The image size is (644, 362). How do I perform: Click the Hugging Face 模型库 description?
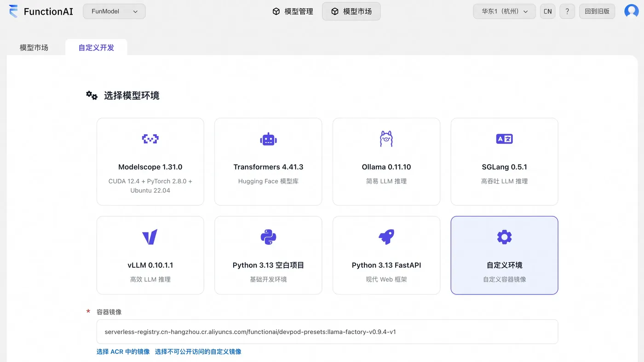pyautogui.click(x=268, y=181)
